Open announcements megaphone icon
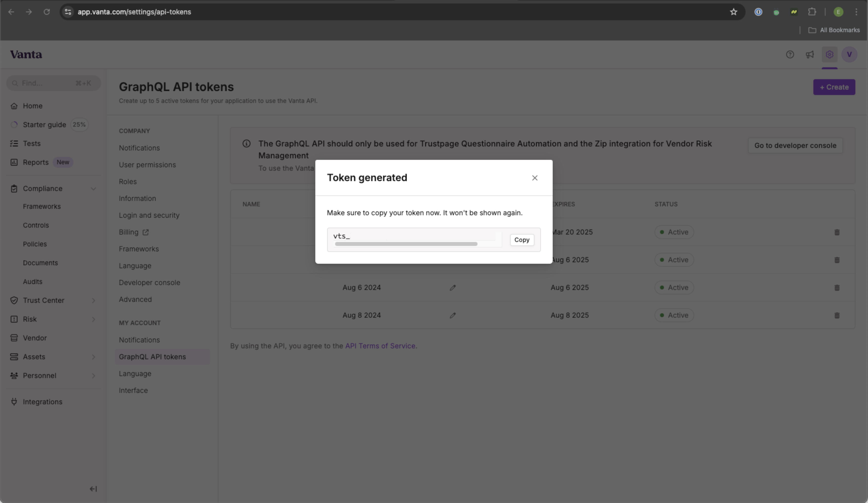 coord(809,54)
